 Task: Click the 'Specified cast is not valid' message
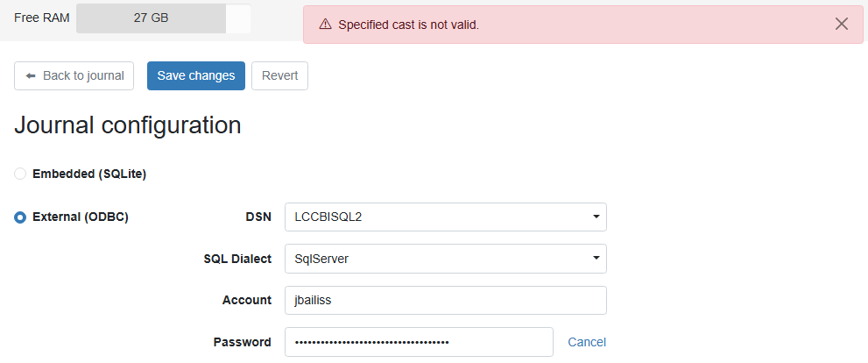coord(408,25)
